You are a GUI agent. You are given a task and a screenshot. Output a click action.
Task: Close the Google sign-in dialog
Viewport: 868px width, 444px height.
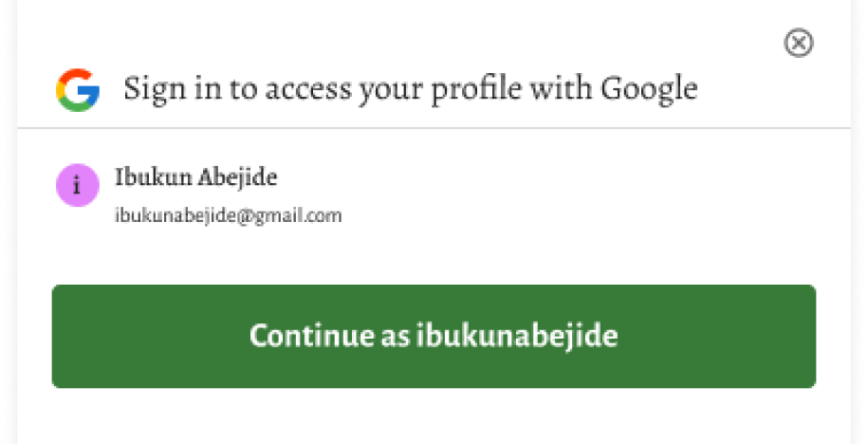(x=799, y=43)
